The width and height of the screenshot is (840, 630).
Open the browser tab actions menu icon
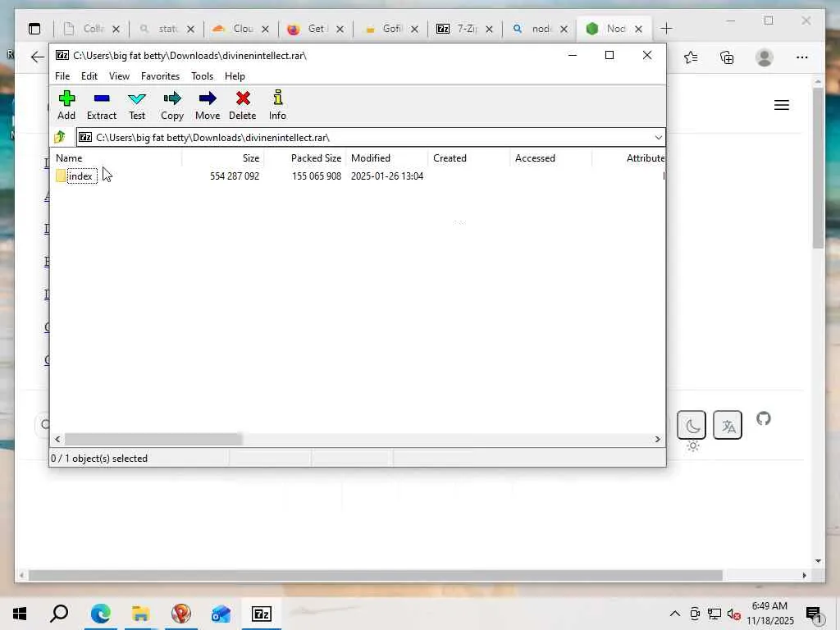pos(34,29)
